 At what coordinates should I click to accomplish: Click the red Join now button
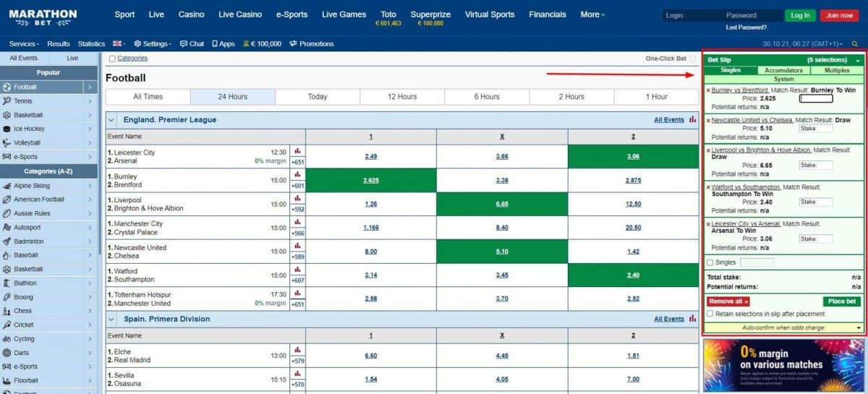(x=839, y=15)
